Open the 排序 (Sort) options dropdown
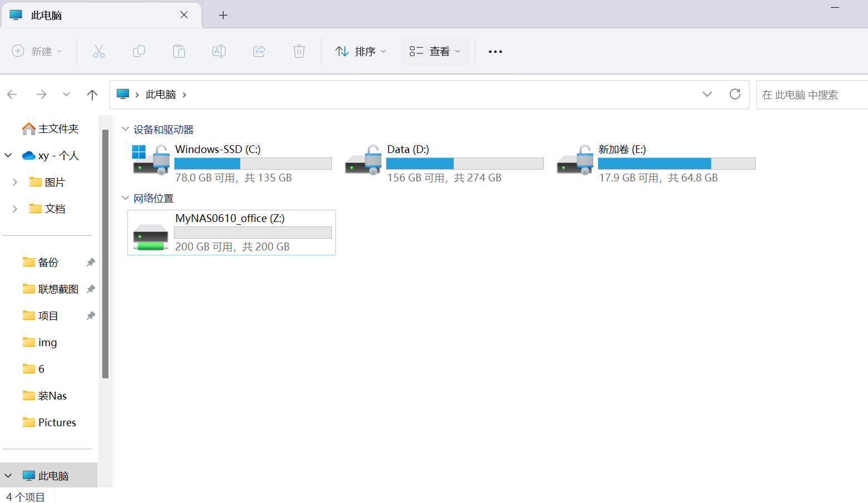The width and height of the screenshot is (868, 503). click(360, 51)
